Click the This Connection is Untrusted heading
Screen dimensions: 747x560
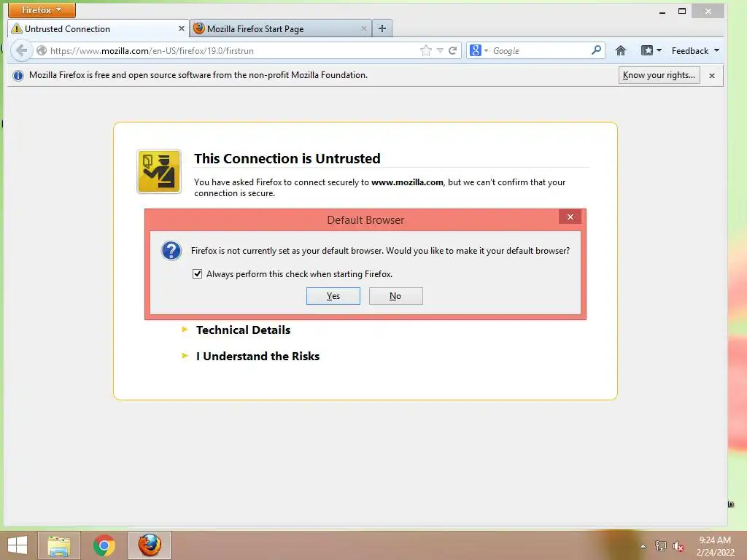point(287,158)
